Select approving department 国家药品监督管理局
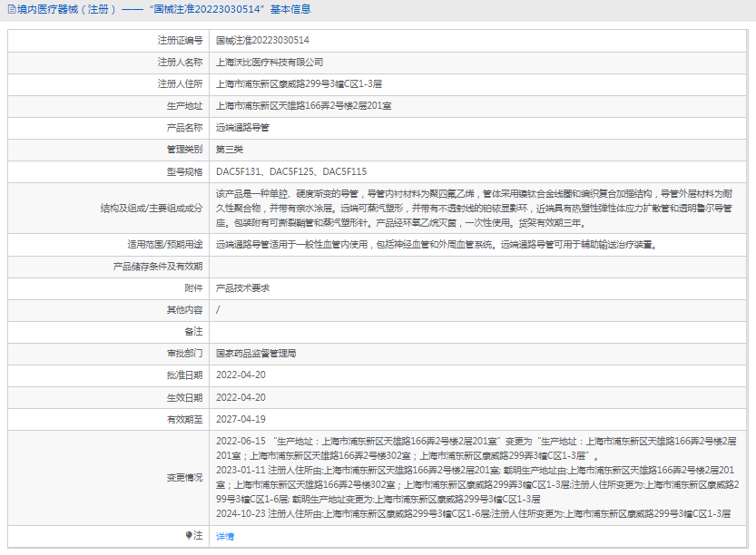Screen dimensions: 756x555 point(256,354)
